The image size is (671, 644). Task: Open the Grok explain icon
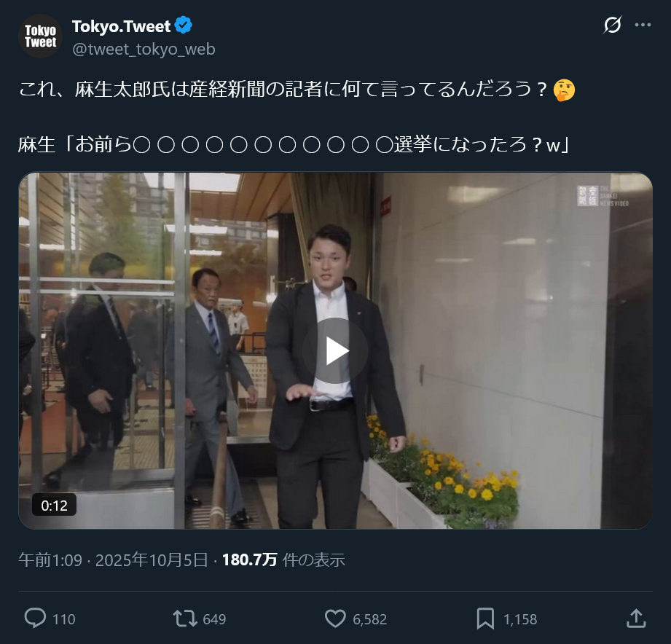point(613,25)
